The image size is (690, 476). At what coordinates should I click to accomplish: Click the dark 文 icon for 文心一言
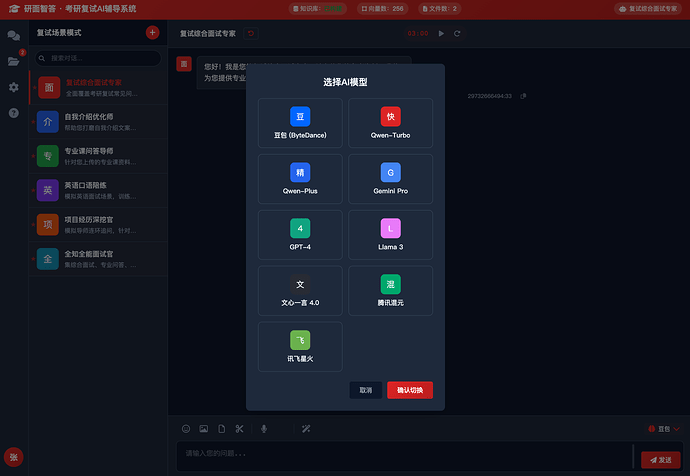(300, 284)
